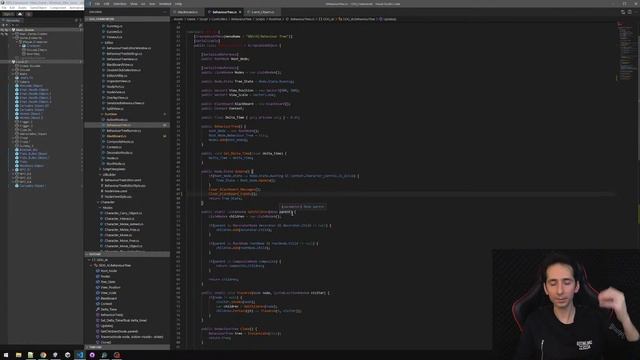Image resolution: width=640 pixels, height=360 pixels.
Task: Open ActionNode.cs file
Action: (x=117, y=120)
